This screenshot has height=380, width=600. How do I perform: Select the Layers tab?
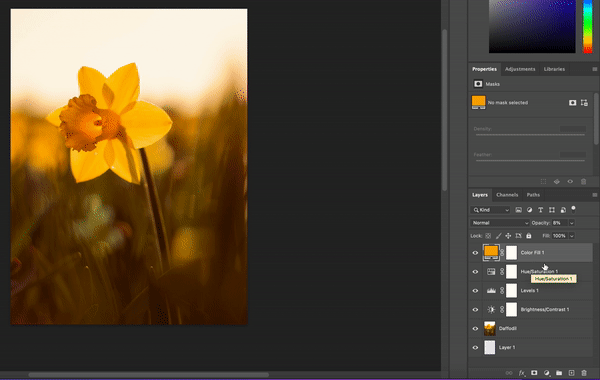(x=480, y=195)
